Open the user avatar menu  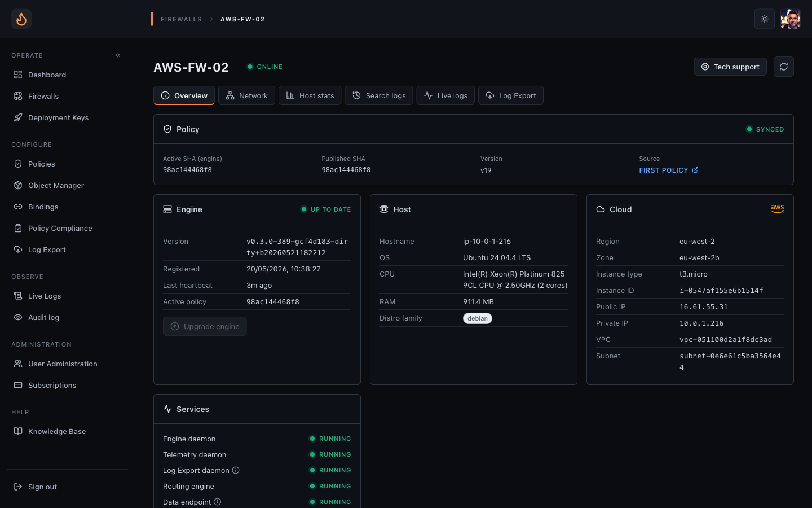click(791, 19)
